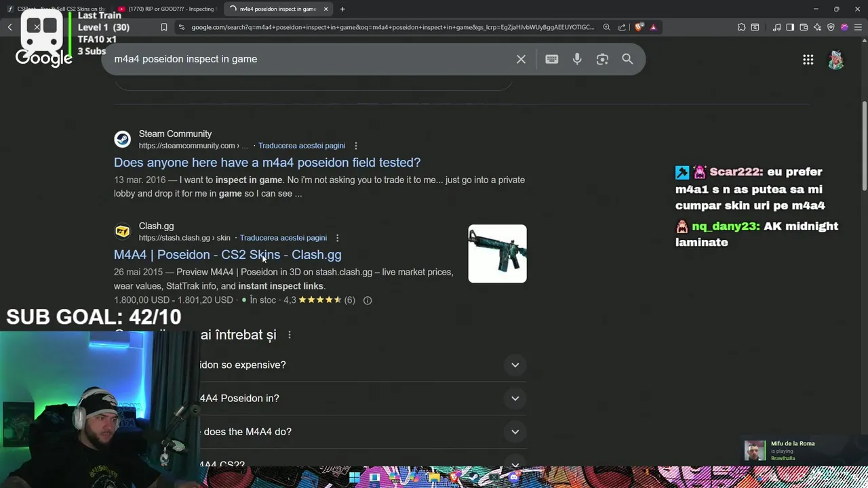Viewport: 868px width, 488px height.
Task: Open the Google apps grid
Action: coord(808,60)
